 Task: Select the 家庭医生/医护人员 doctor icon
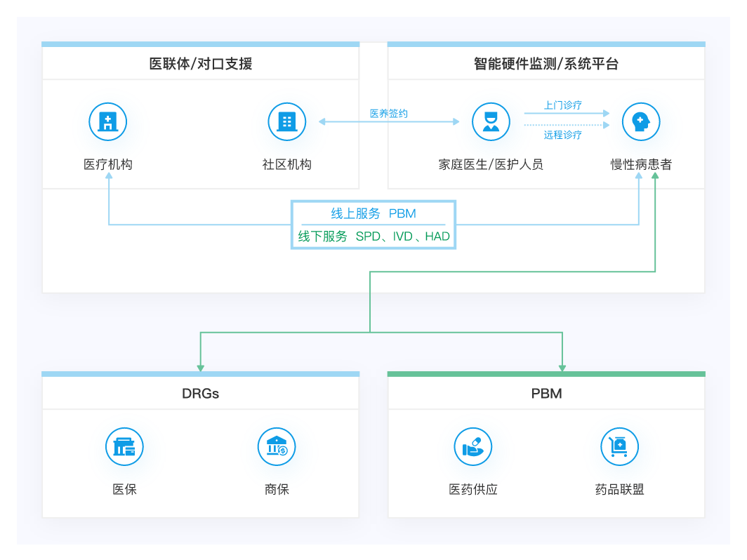(491, 121)
